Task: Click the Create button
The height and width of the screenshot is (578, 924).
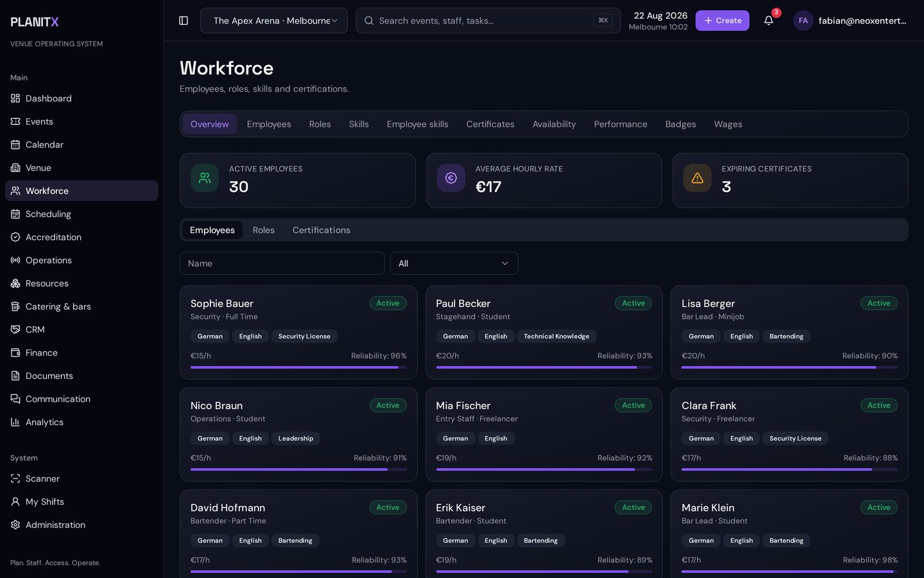Action: tap(723, 21)
